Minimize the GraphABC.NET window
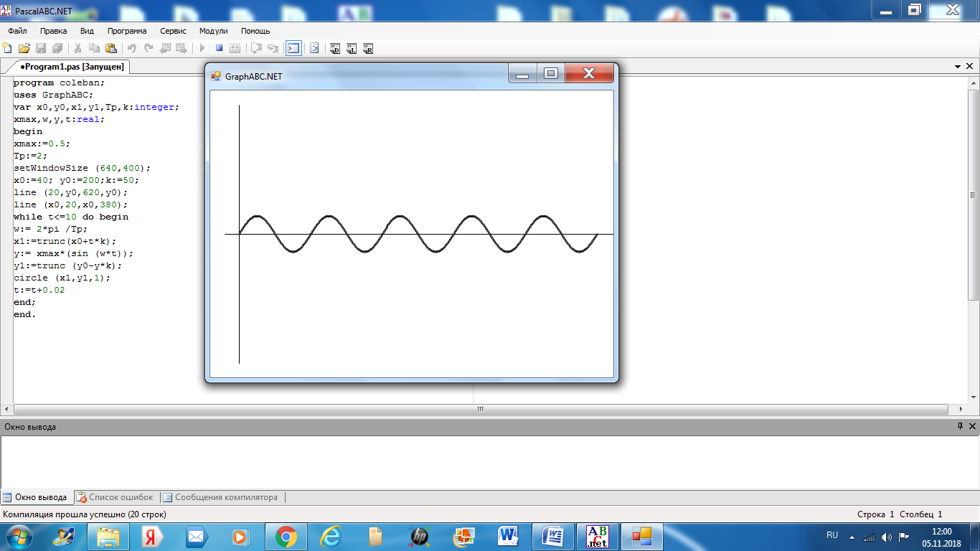This screenshot has width=980, height=551. pos(522,74)
